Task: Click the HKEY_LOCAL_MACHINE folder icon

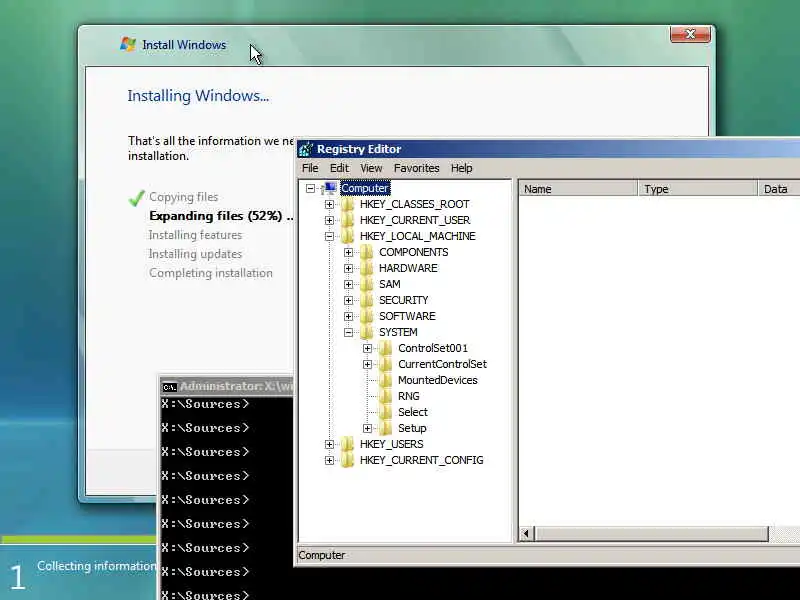Action: coord(347,236)
